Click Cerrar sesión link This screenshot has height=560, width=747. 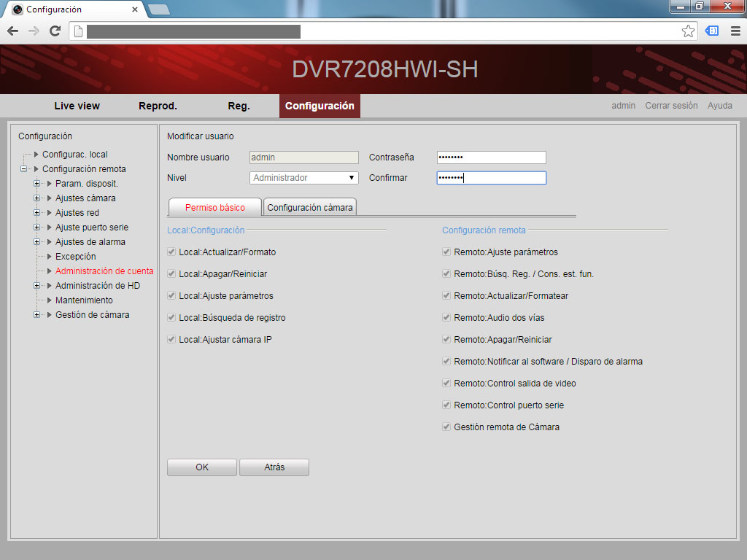point(671,106)
